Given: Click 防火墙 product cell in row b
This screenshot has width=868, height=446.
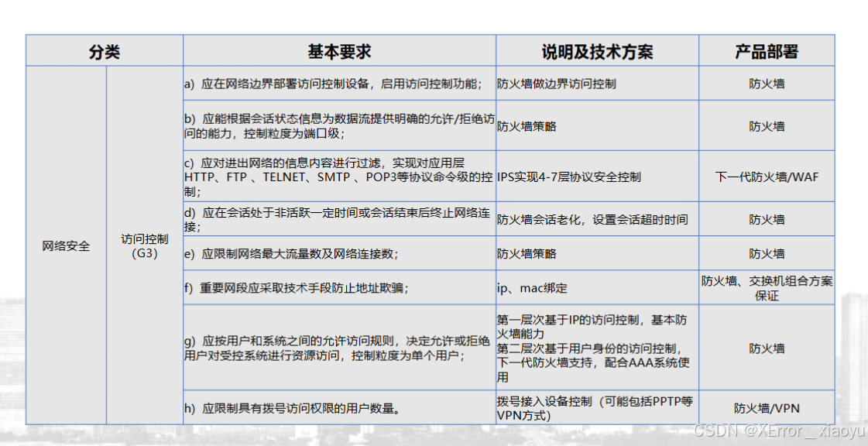Looking at the screenshot, I should coord(767,125).
